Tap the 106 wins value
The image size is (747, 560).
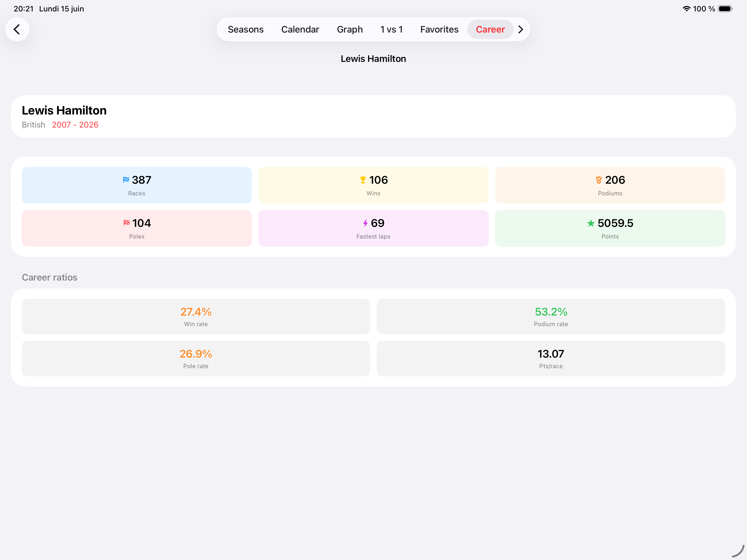click(378, 180)
